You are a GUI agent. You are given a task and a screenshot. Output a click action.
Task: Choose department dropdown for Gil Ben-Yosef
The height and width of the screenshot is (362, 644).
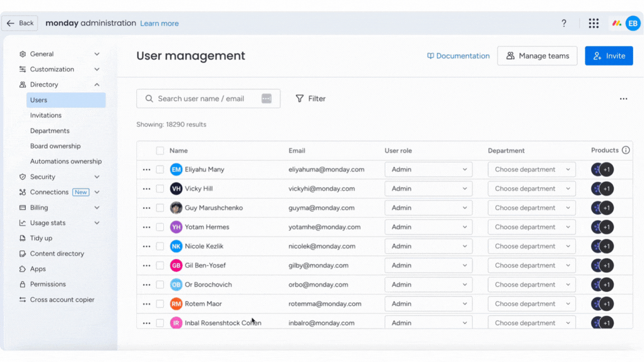532,265
